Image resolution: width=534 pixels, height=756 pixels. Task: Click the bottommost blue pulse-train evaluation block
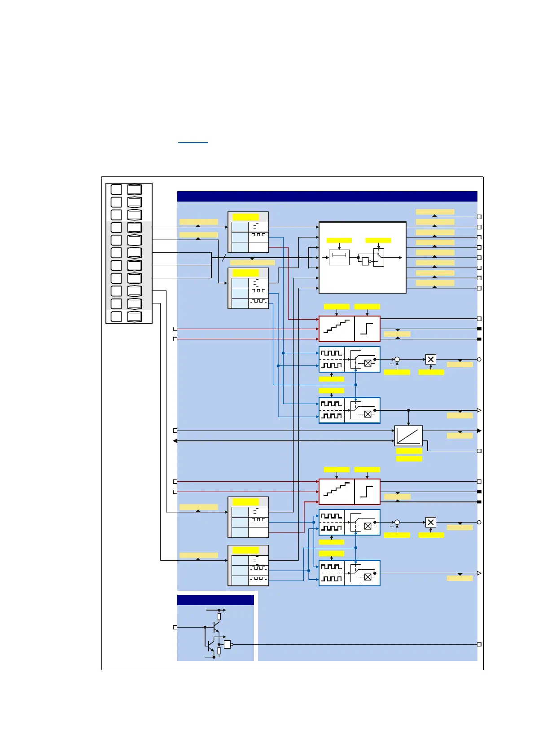click(350, 573)
